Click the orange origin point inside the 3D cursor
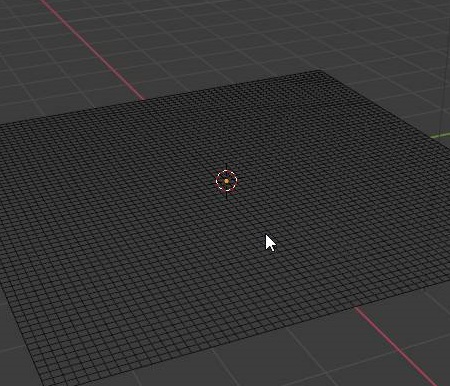The image size is (450, 386). click(x=227, y=181)
